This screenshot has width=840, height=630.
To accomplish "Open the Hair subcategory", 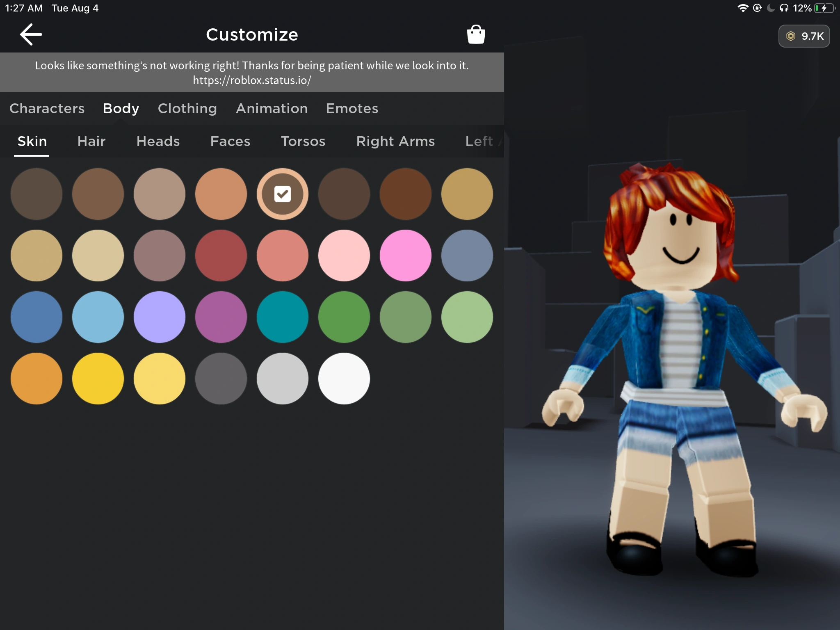I will [x=91, y=141].
